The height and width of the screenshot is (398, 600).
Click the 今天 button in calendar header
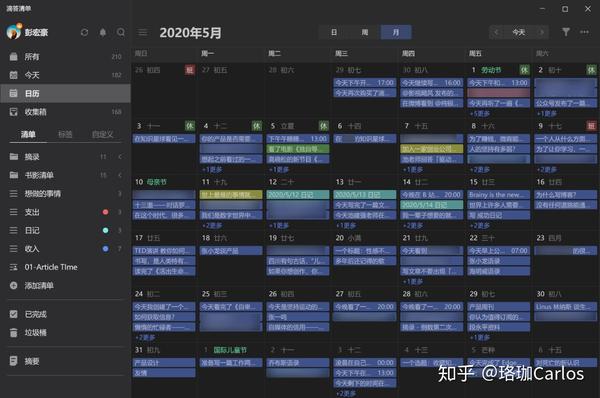(518, 33)
